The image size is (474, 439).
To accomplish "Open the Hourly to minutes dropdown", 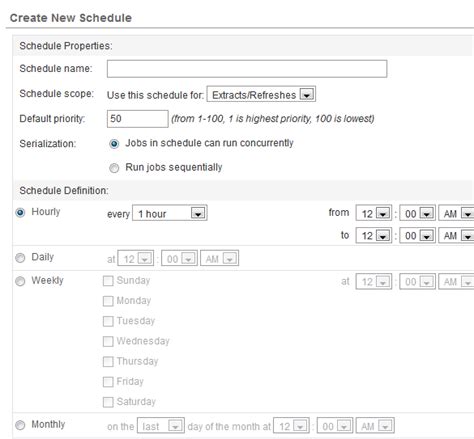I will coord(417,235).
